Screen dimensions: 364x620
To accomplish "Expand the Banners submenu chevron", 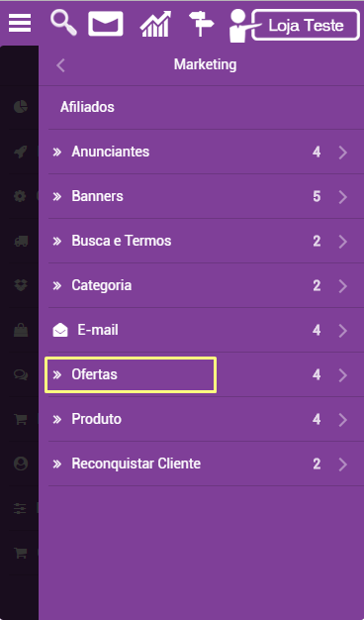I will point(342,197).
